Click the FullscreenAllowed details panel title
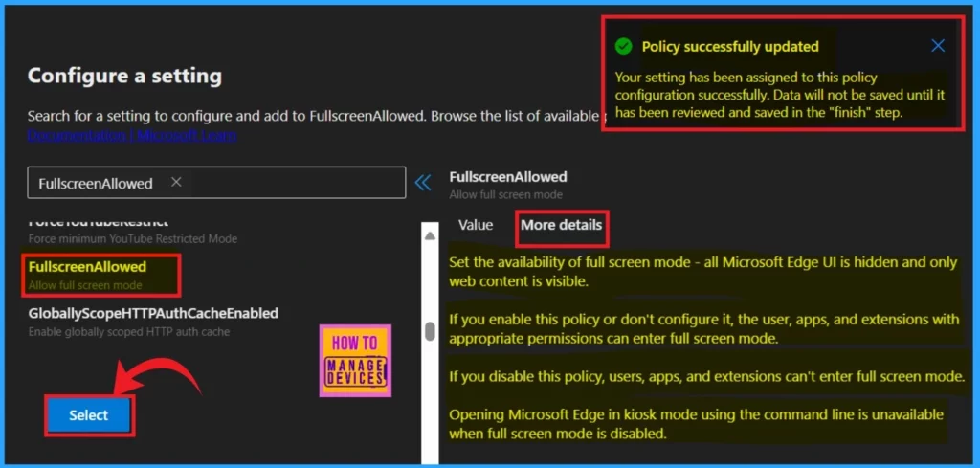The width and height of the screenshot is (980, 468). (x=508, y=177)
